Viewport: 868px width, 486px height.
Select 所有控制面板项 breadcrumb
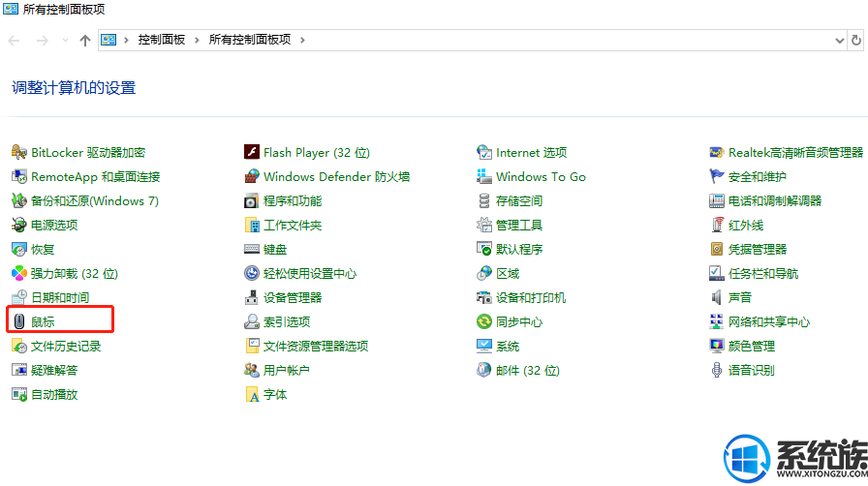250,40
